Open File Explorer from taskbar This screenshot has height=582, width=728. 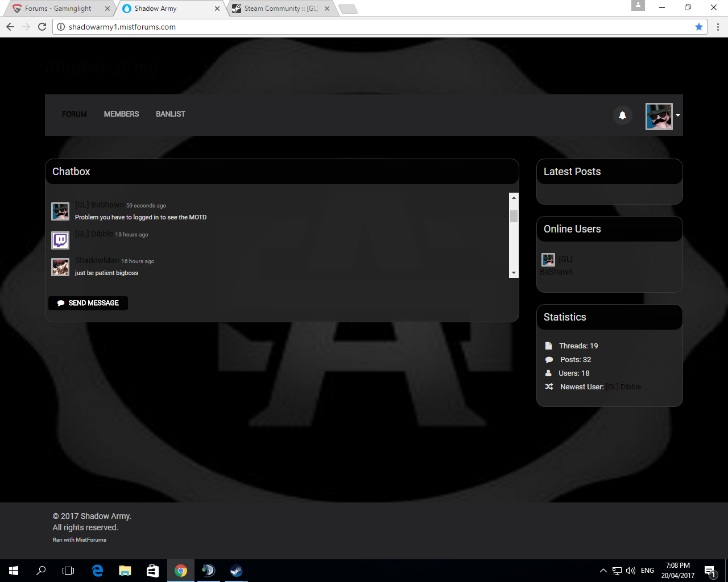click(125, 571)
